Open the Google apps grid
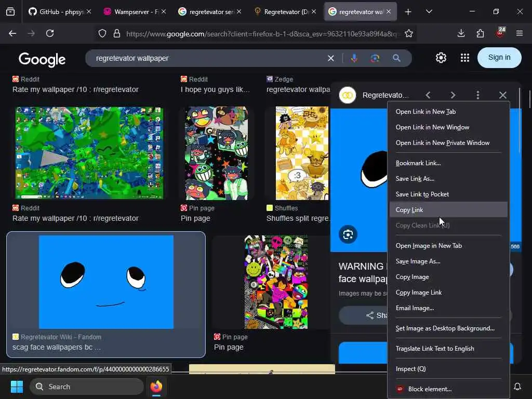The image size is (532, 399). 465,58
